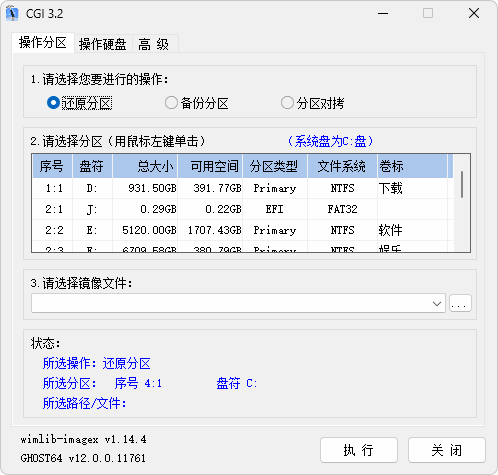Switch to the 操作硬盘 tab

103,44
